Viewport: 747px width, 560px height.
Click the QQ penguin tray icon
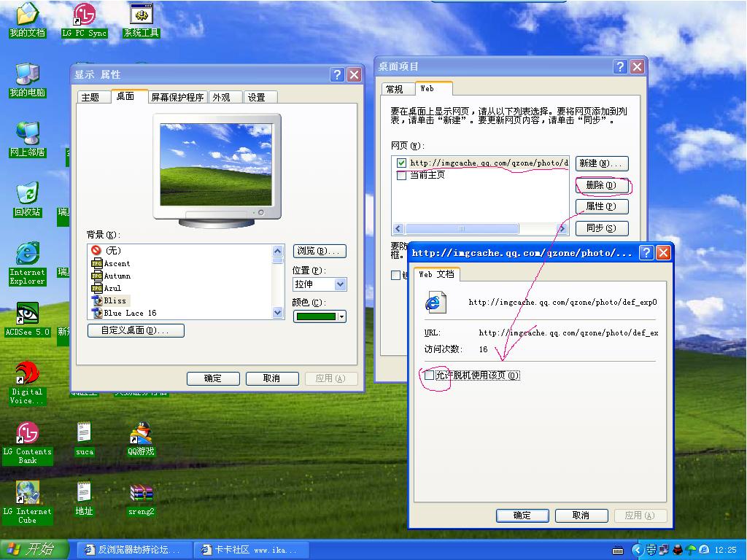click(677, 550)
